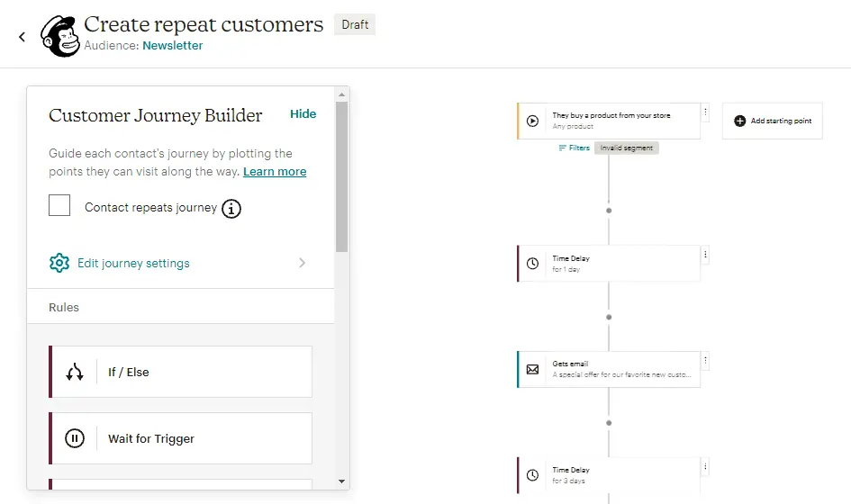Click the info icon beside Contact repeats journey

tap(231, 208)
